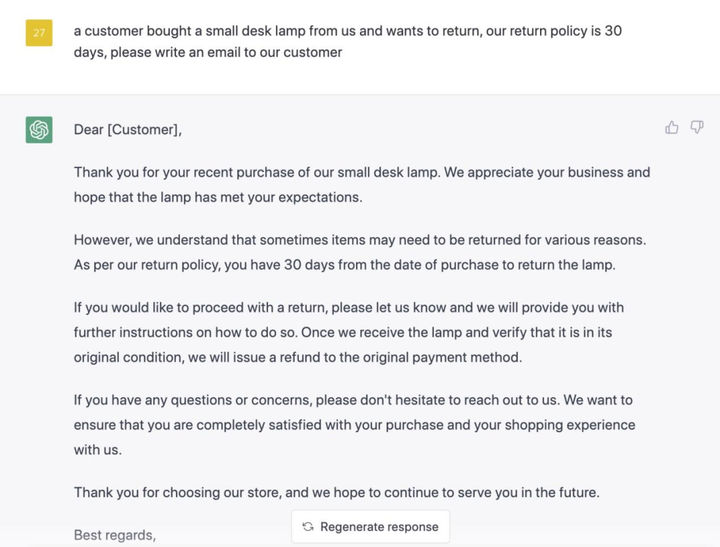This screenshot has height=547, width=720.
Task: Click the line starting 'ensure that you are completely satisfied'
Action: pyautogui.click(x=354, y=425)
